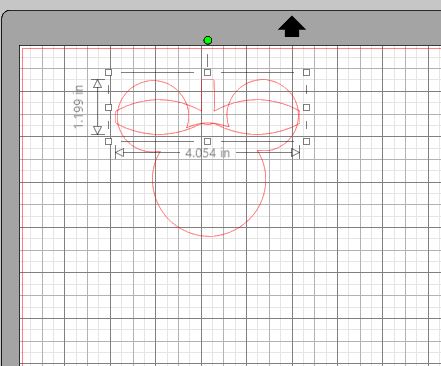This screenshot has width=441, height=366.
Task: Click the black feed-direction arrow on mat
Action: click(292, 27)
